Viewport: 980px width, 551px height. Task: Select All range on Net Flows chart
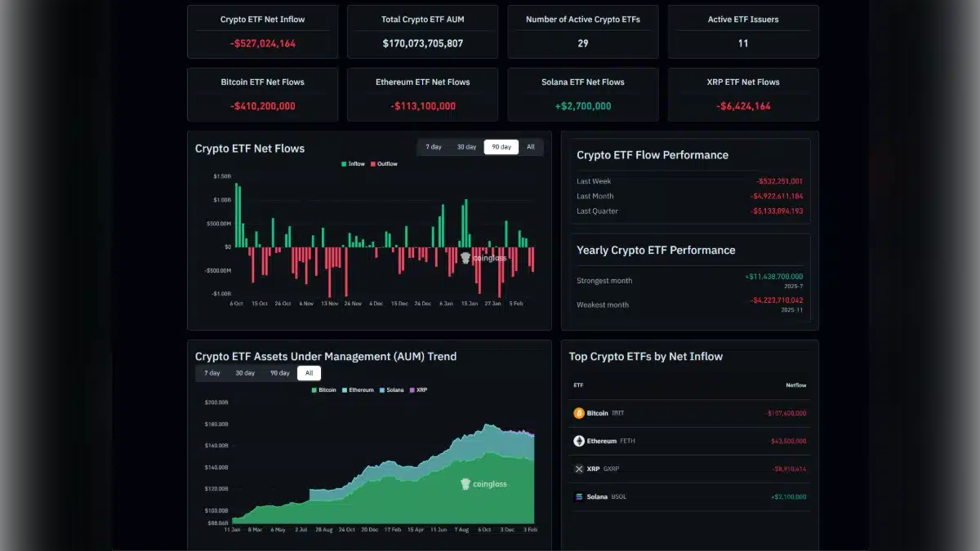click(530, 147)
